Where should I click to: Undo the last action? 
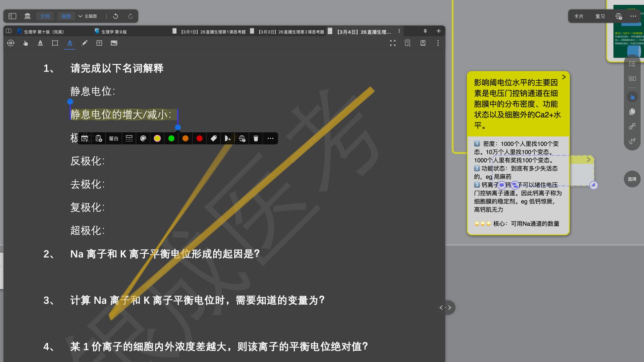pyautogui.click(x=116, y=16)
